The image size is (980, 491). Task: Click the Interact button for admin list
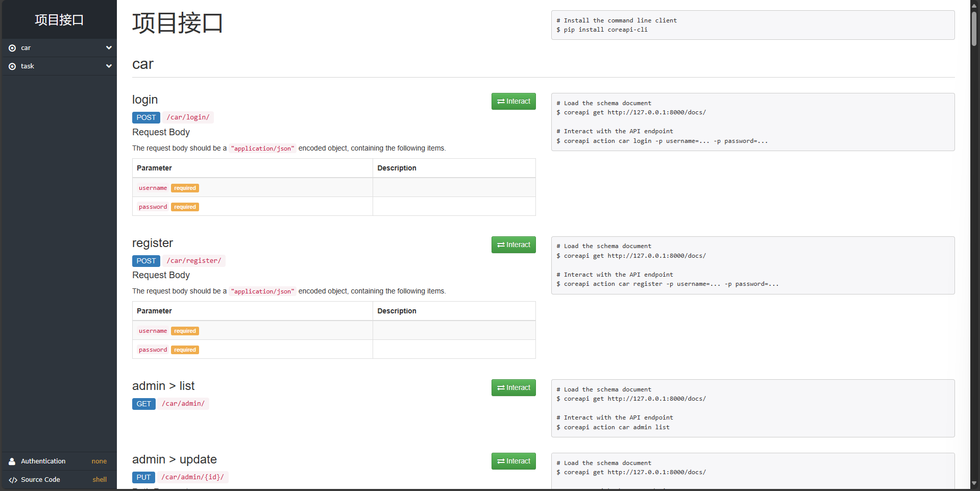[513, 387]
